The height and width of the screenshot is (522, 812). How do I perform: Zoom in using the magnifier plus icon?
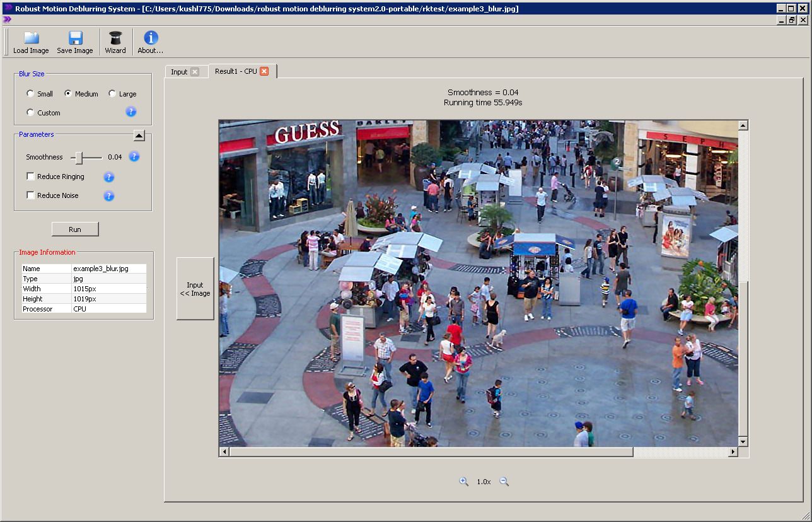(463, 481)
